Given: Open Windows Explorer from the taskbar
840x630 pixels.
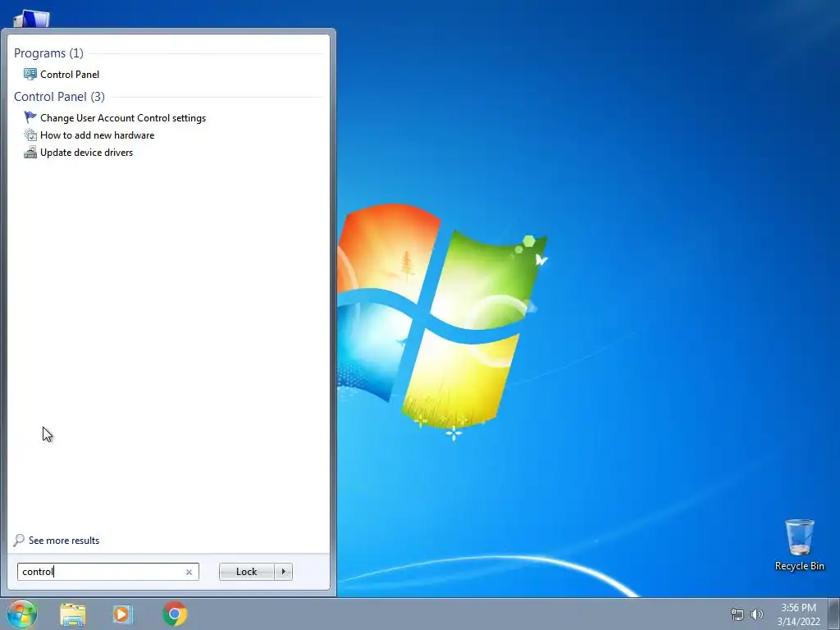Looking at the screenshot, I should click(73, 614).
